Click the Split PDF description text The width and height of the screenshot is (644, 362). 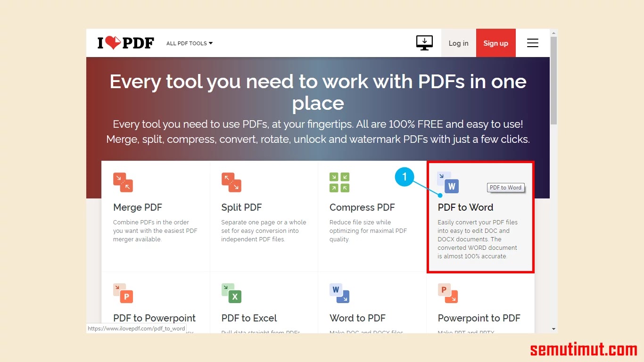coord(264,230)
